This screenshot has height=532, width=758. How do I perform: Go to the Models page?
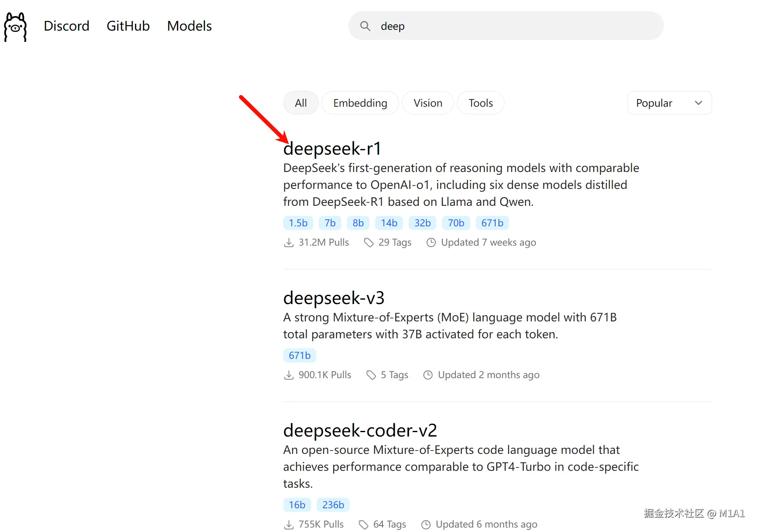(x=189, y=26)
